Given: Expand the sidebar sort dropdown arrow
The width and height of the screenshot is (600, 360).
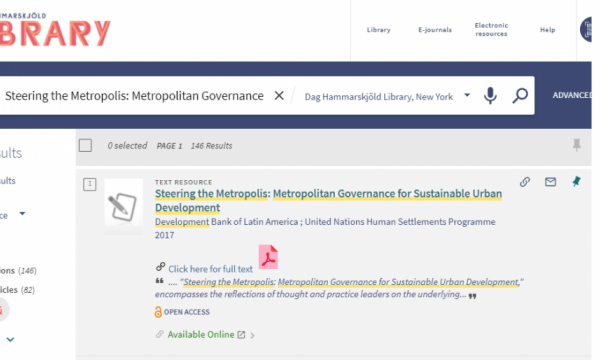Looking at the screenshot, I should [x=22, y=213].
